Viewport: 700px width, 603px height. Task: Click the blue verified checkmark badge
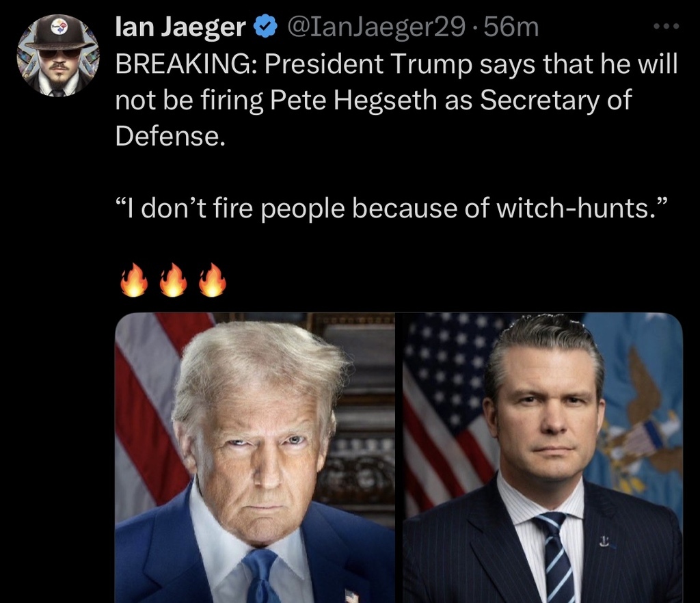click(265, 27)
